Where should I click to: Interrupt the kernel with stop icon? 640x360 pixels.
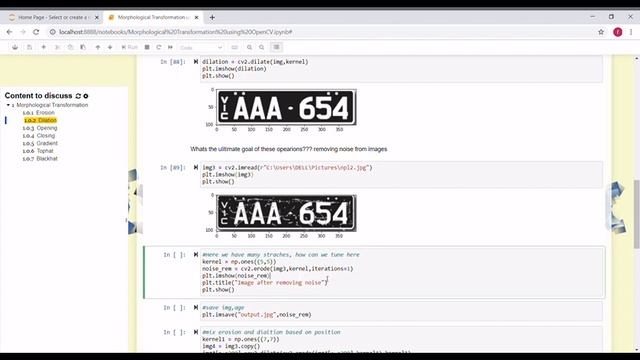point(147,47)
